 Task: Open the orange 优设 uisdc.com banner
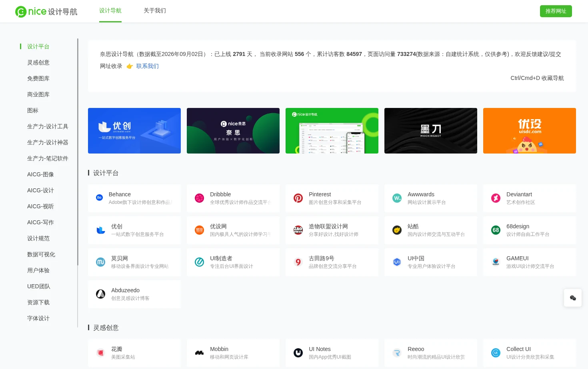[x=530, y=131]
